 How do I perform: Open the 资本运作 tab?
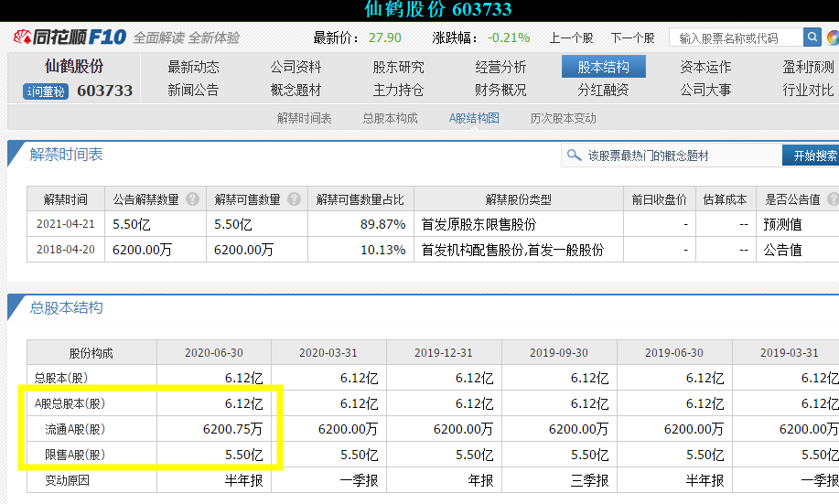705,67
